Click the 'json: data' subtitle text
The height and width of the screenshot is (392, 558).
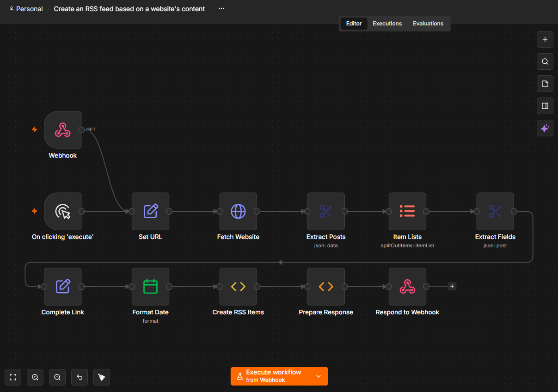tap(326, 245)
